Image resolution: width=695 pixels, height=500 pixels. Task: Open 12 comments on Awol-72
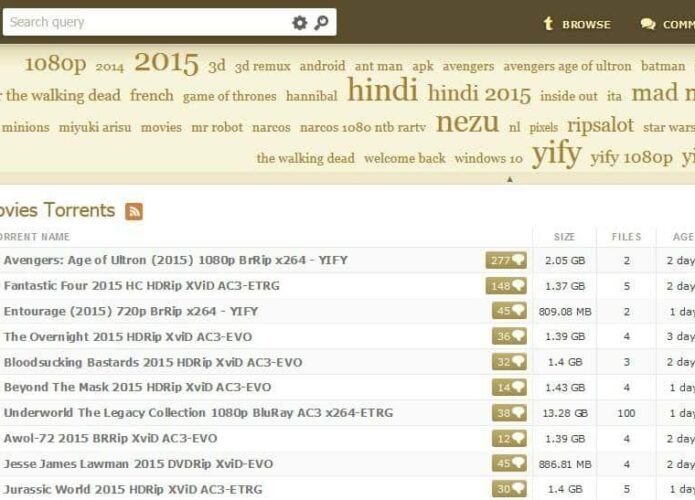pos(509,438)
